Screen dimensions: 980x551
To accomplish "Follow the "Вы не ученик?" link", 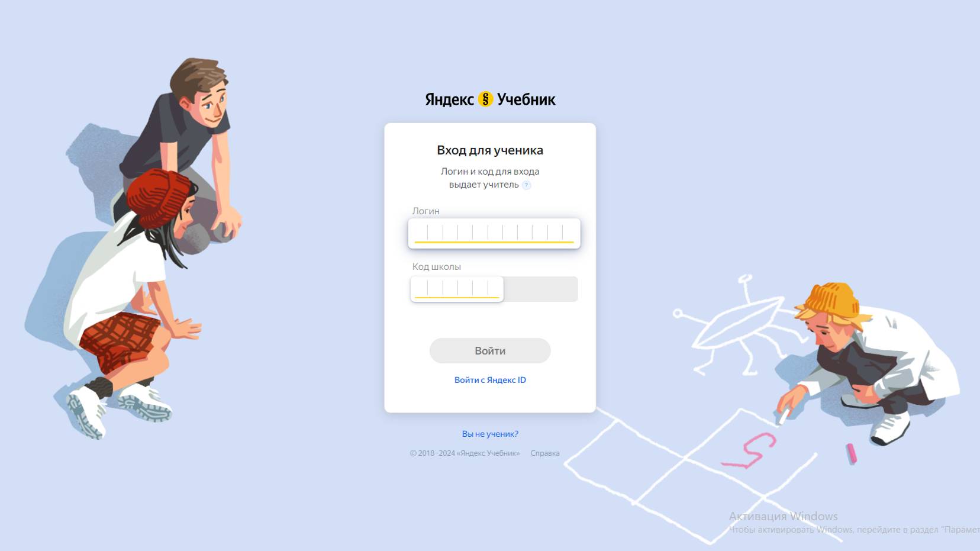I will coord(490,434).
